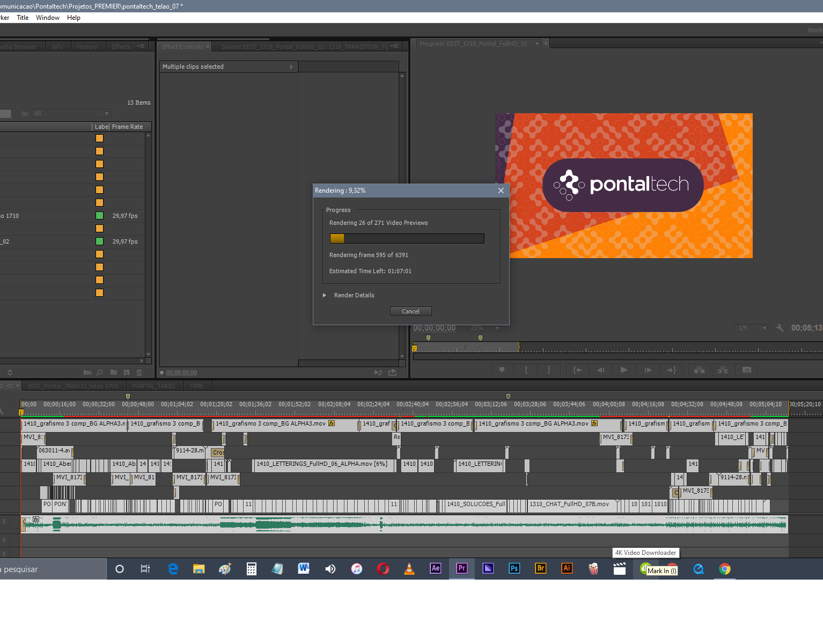Click the New Bin folder icon
Image resolution: width=823 pixels, height=644 pixels.
(x=114, y=372)
